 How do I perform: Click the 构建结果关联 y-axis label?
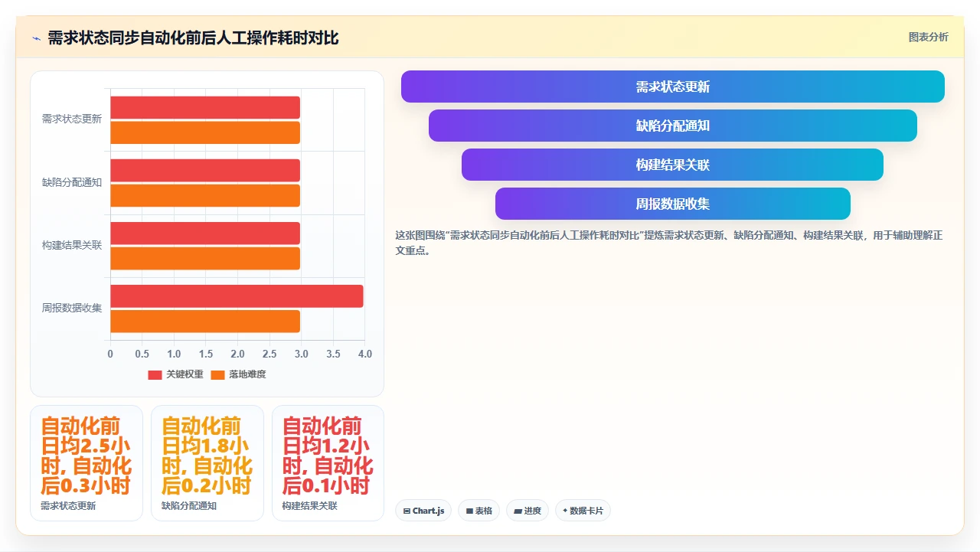click(x=72, y=245)
